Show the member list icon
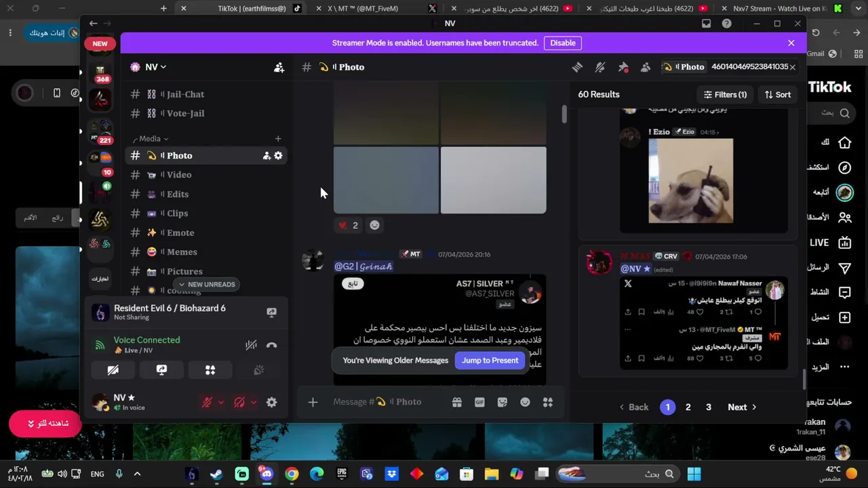Screen dimensions: 868x488 [646, 67]
